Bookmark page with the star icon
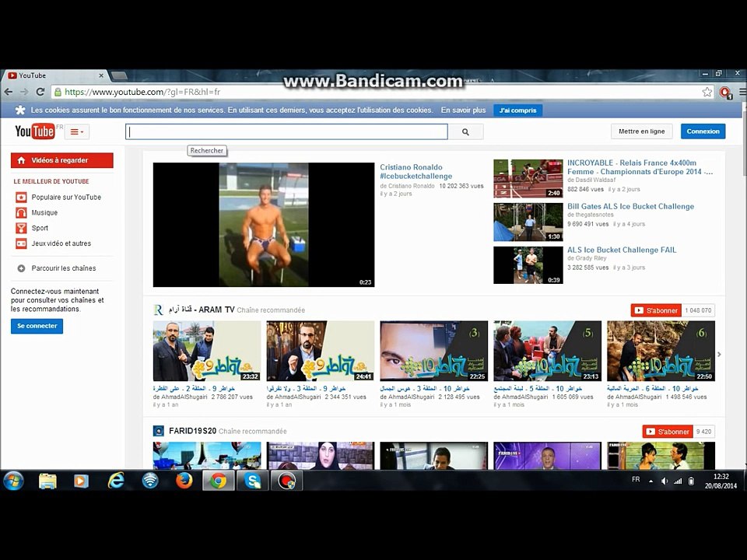The width and height of the screenshot is (747, 560). pos(707,92)
